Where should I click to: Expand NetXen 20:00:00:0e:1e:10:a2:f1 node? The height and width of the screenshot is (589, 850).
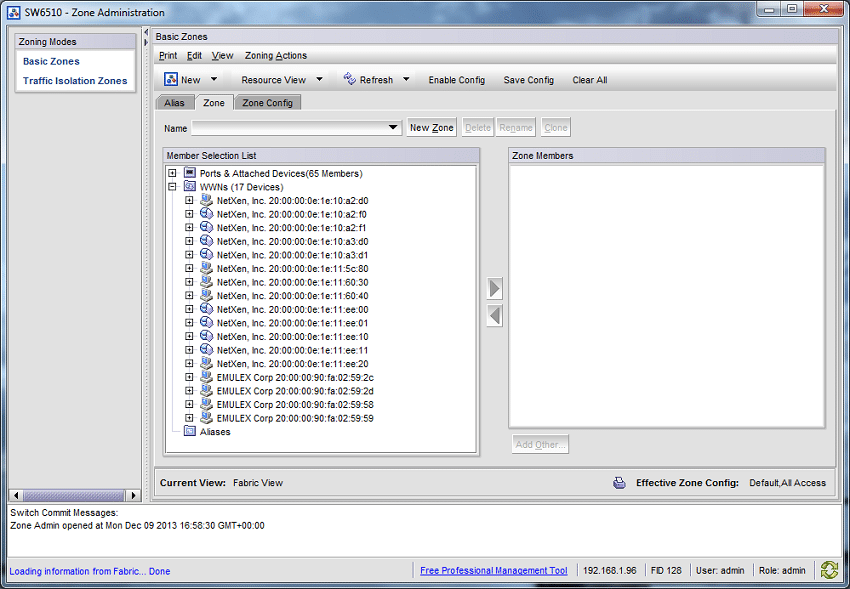pos(189,228)
